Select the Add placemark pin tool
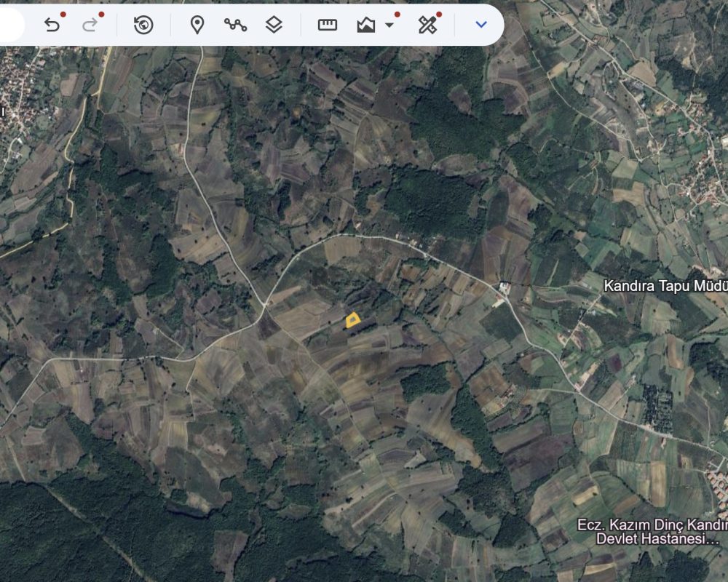The width and height of the screenshot is (728, 582). coord(197,25)
